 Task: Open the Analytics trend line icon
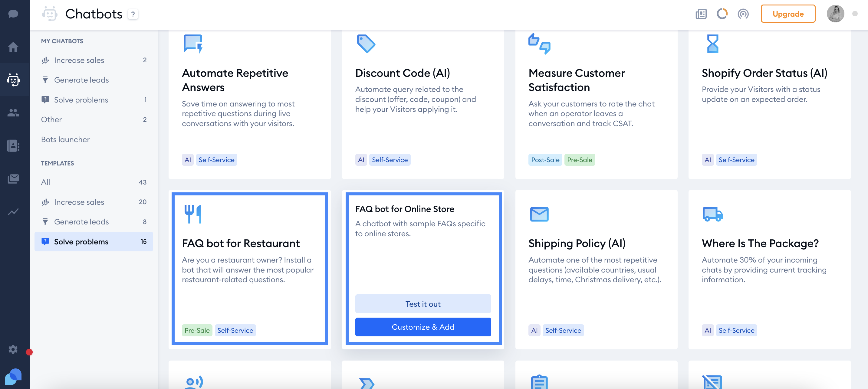coord(13,211)
